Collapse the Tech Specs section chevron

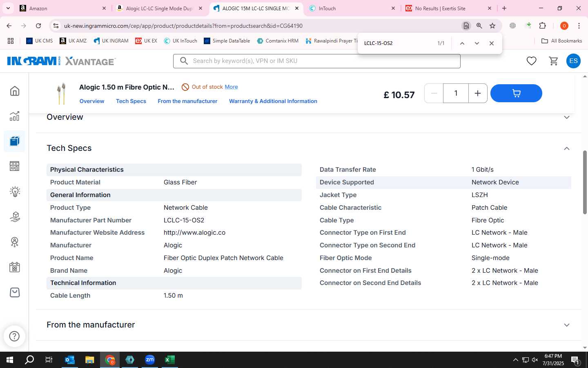pos(567,148)
